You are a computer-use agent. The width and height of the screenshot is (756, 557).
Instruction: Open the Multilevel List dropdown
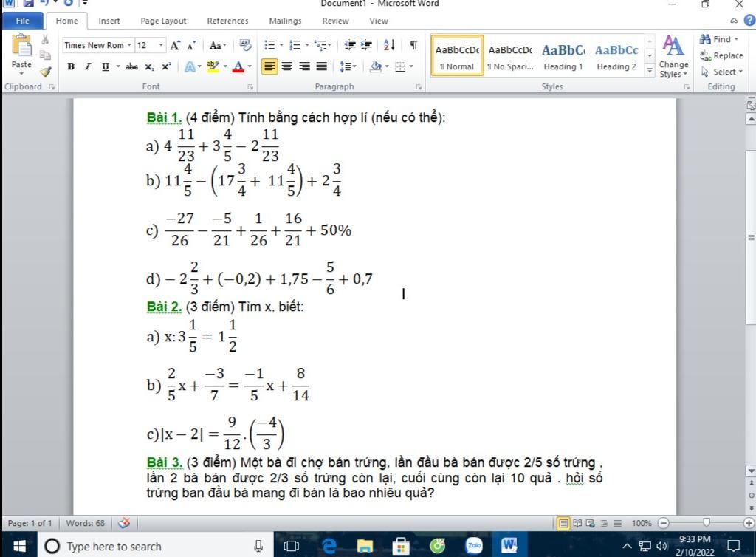(329, 45)
